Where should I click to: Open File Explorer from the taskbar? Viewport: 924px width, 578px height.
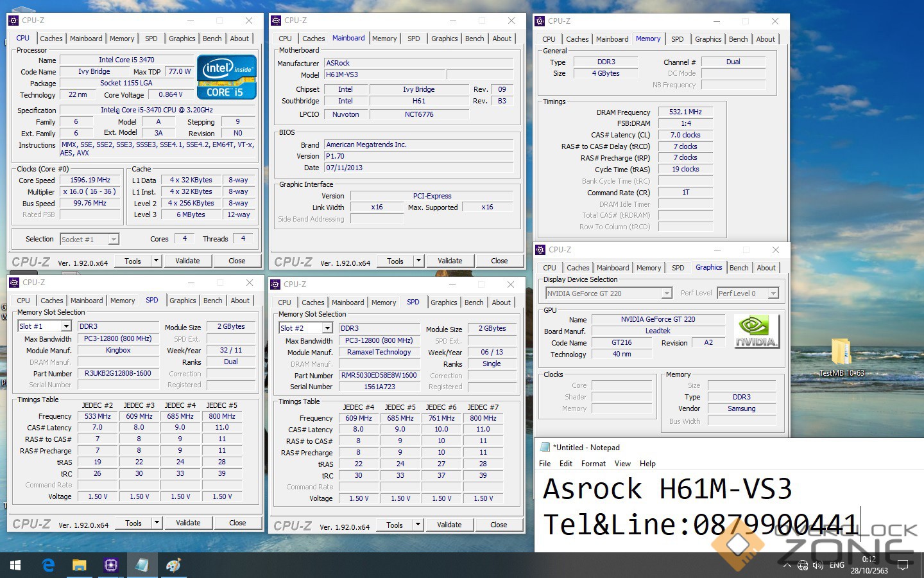[x=79, y=565]
